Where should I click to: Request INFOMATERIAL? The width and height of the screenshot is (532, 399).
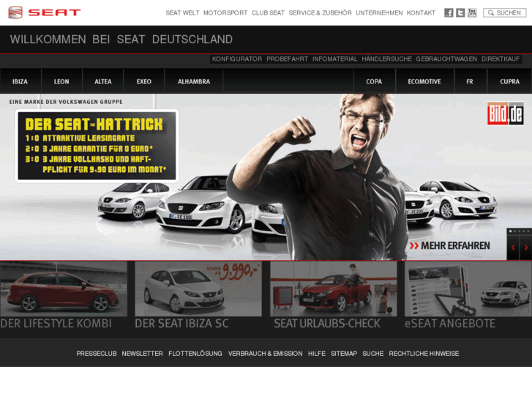335,59
